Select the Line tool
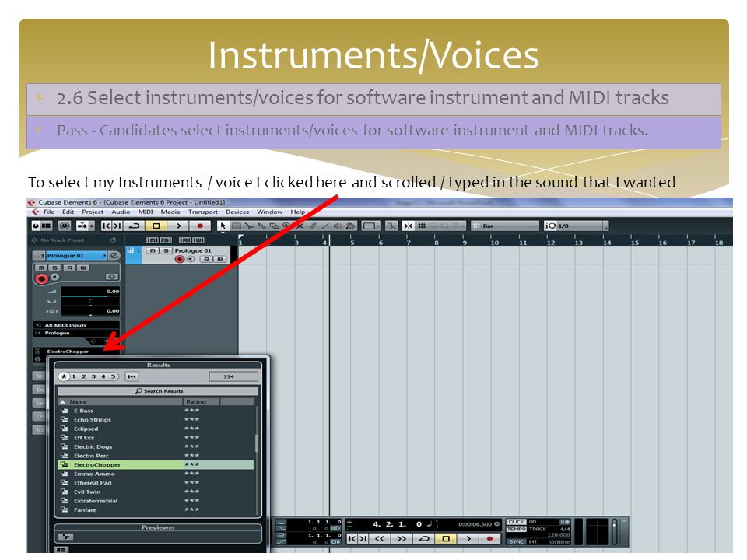 click(x=324, y=226)
